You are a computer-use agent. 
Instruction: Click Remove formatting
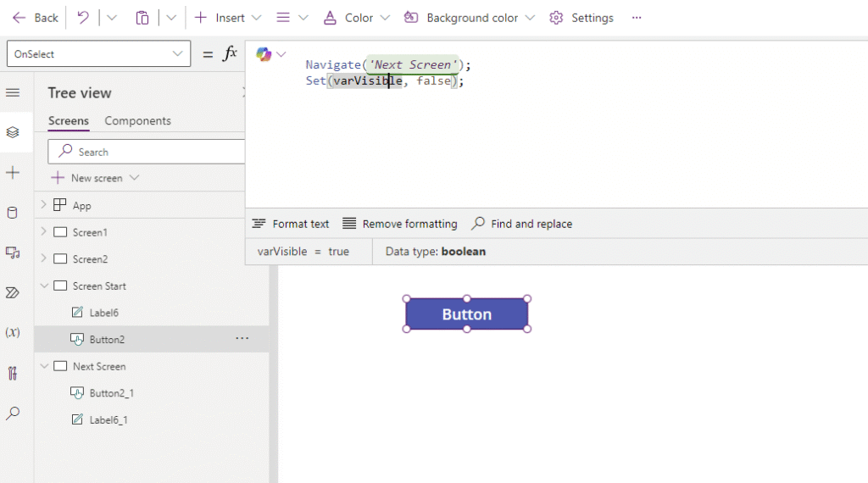coord(400,224)
